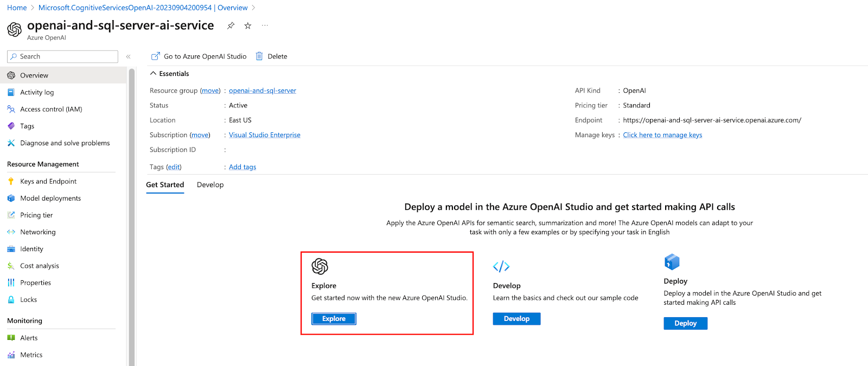Mark resource as favorite with star icon
The image size is (868, 366).
(x=248, y=25)
